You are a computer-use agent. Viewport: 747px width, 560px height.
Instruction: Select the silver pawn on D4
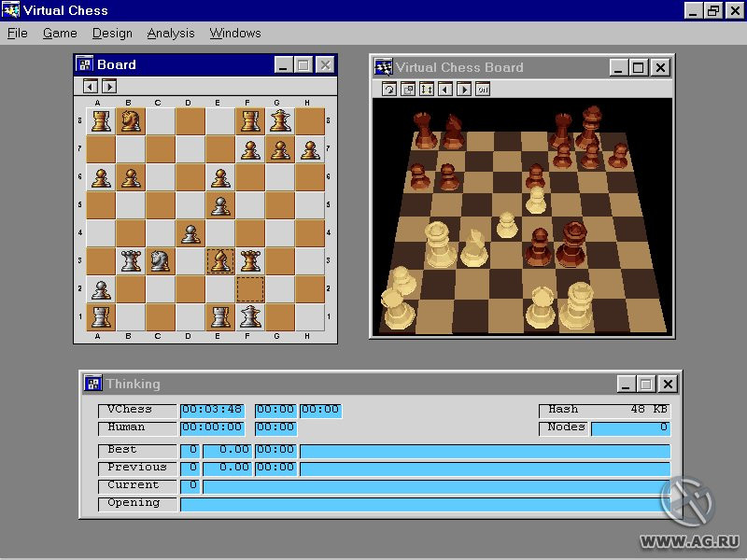coord(190,233)
